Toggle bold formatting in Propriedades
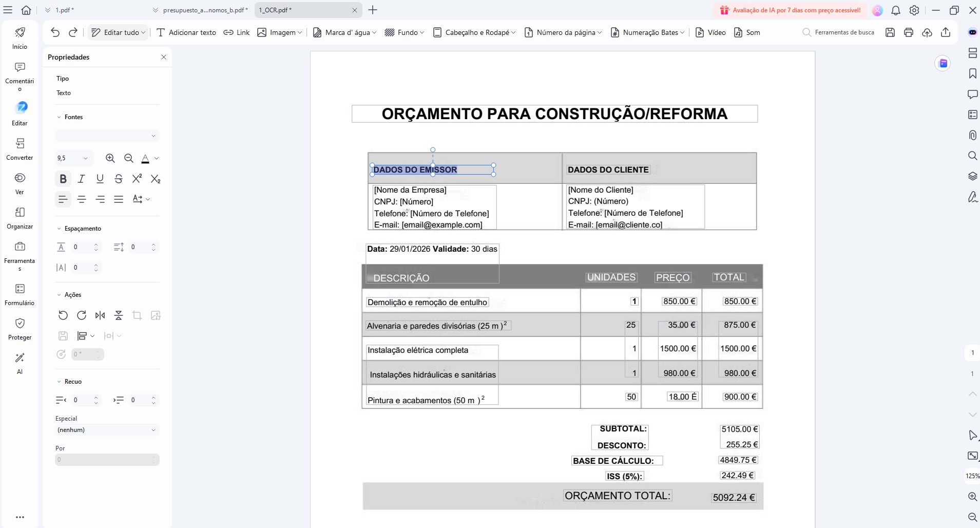Screen dimensions: 980x528 [63, 179]
